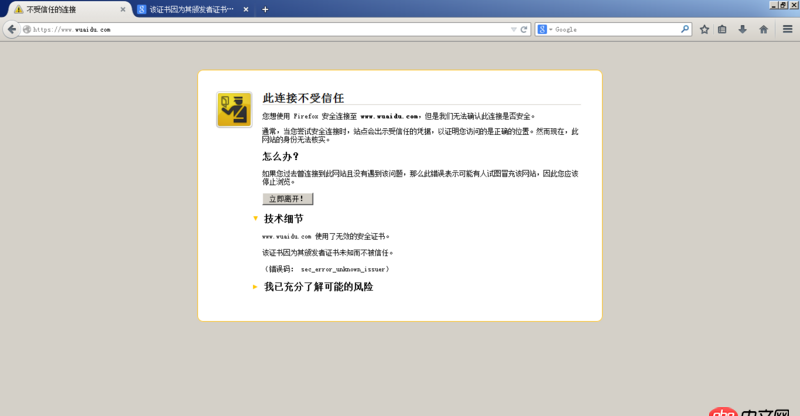Viewport: 800px width, 416px height.
Task: Click the 立即离开! button
Action: pyautogui.click(x=288, y=199)
